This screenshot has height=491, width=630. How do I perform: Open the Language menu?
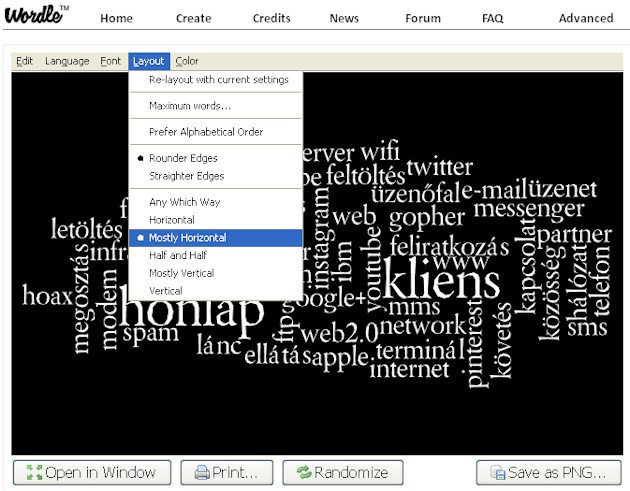[67, 61]
